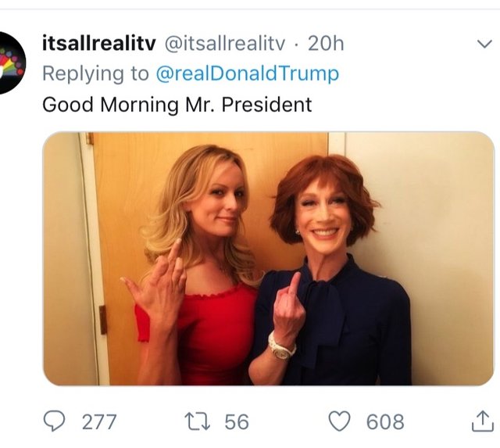View replies by tapping 277 count

click(99, 422)
